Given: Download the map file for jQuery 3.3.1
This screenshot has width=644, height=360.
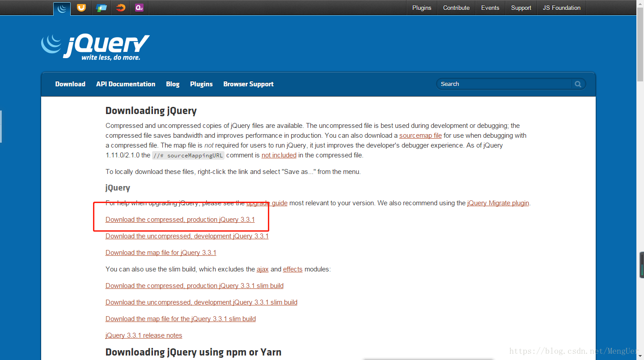Looking at the screenshot, I should (161, 253).
